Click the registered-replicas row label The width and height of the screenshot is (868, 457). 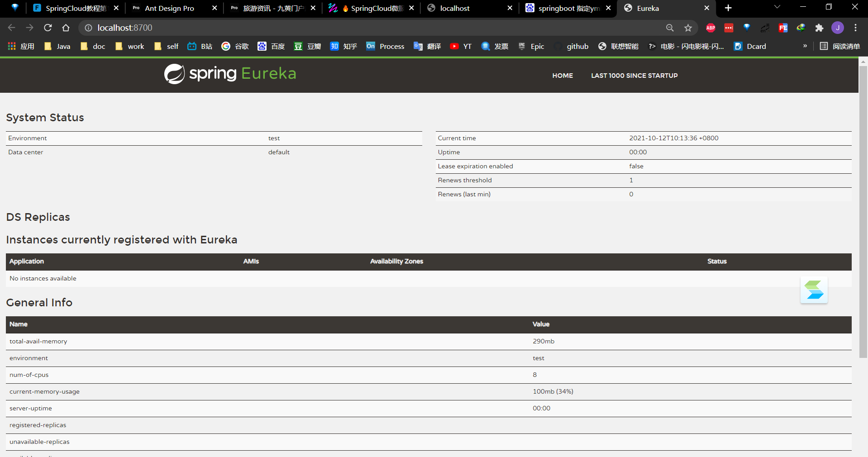(x=38, y=425)
